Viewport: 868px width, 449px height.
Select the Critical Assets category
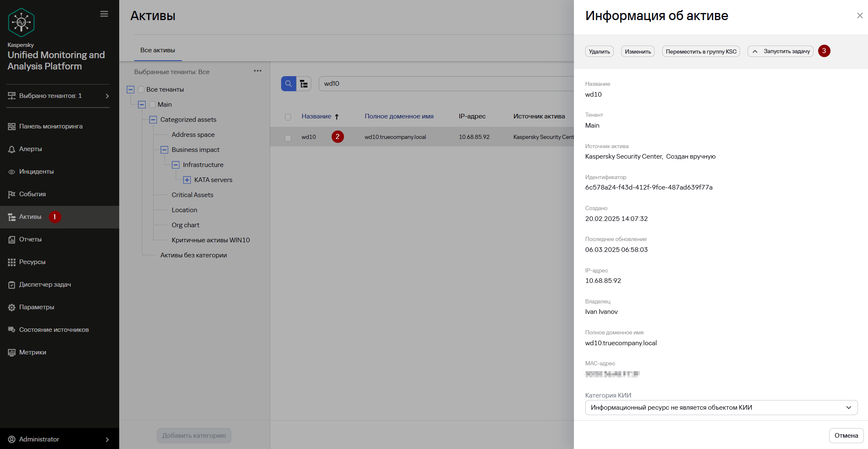click(x=192, y=195)
